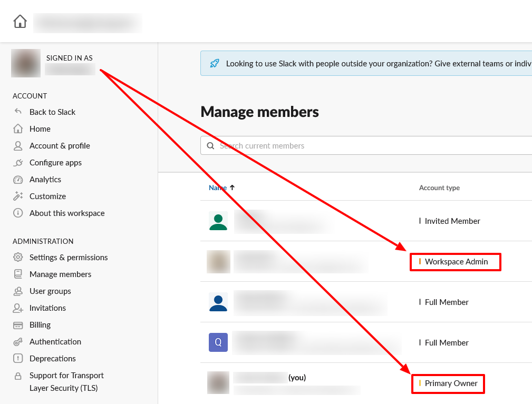Open the Invitations page
The image size is (532, 404).
pyautogui.click(x=47, y=308)
